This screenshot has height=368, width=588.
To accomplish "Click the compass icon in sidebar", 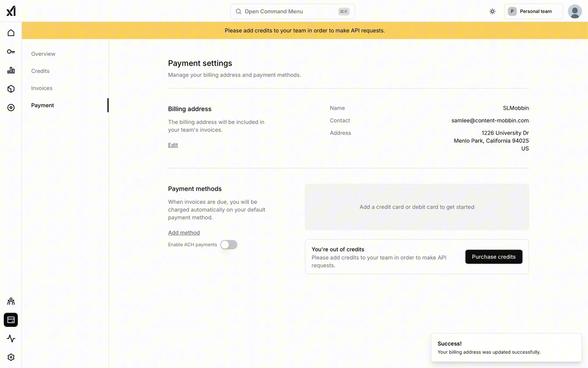I will [x=11, y=108].
